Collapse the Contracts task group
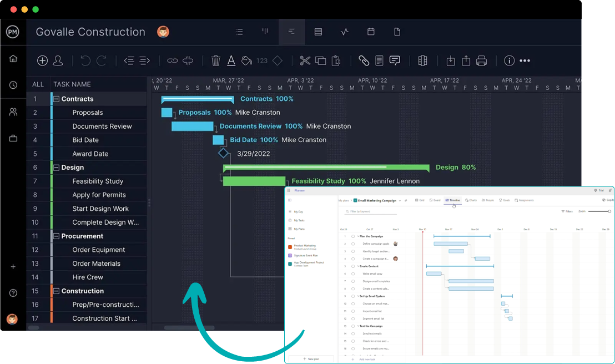 pos(56,99)
